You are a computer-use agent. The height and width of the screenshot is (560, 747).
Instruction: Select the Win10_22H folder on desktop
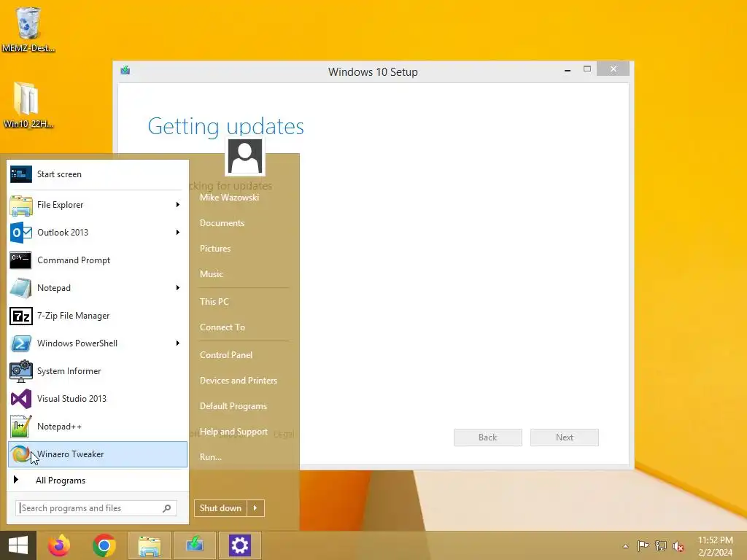coord(28,105)
